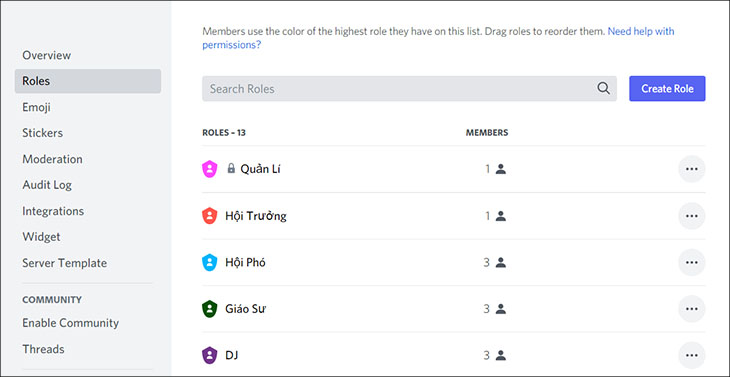The width and height of the screenshot is (730, 377).
Task: Click the blue shield icon for Hội Phó
Action: (x=210, y=263)
